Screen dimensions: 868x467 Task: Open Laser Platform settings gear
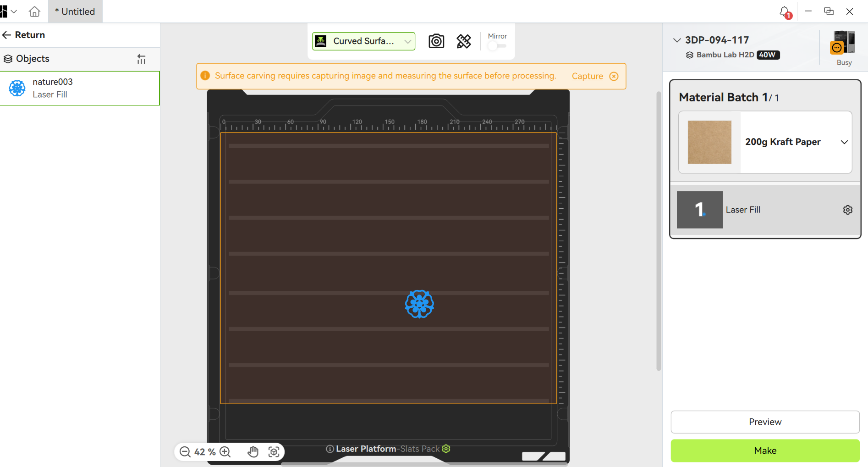pyautogui.click(x=446, y=449)
